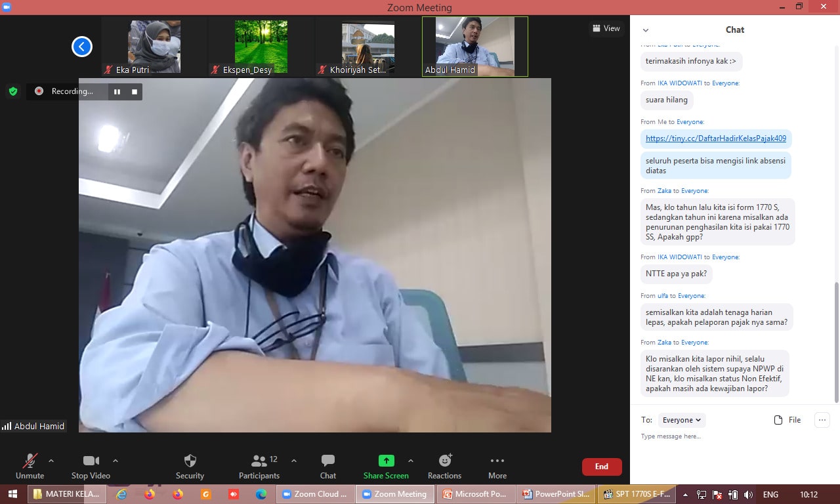Expand audio options arrow beside Unmute
The height and width of the screenshot is (504, 840).
pyautogui.click(x=51, y=461)
